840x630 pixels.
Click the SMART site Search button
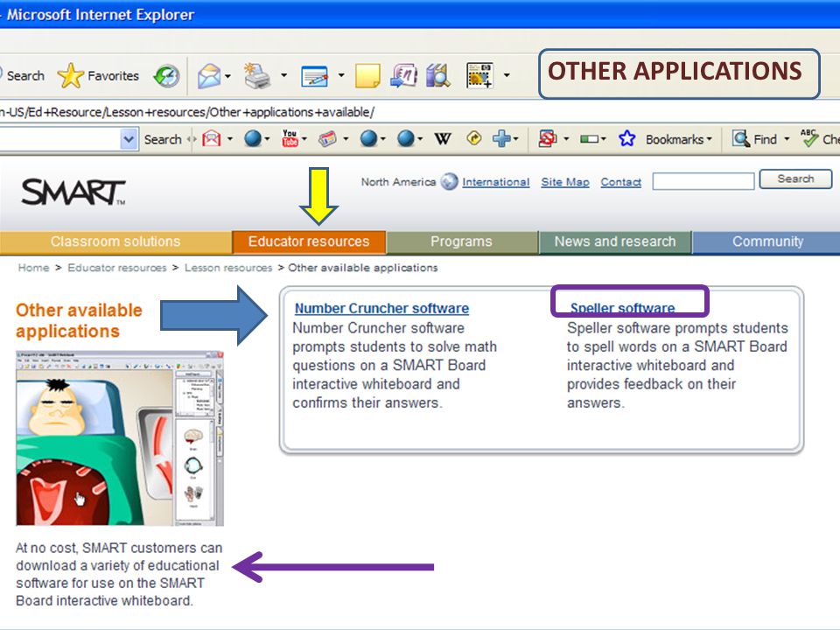point(795,178)
